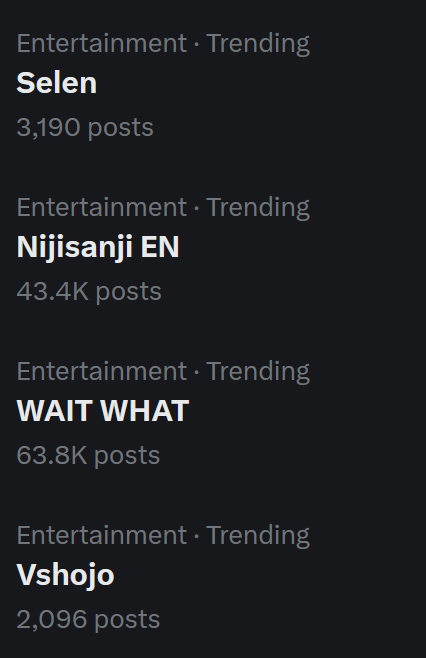Click the 63.8K posts count

coord(88,455)
